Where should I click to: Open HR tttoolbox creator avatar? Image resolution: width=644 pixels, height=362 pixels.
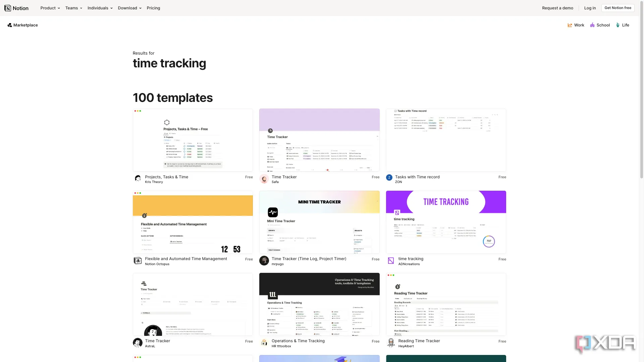pos(264,343)
